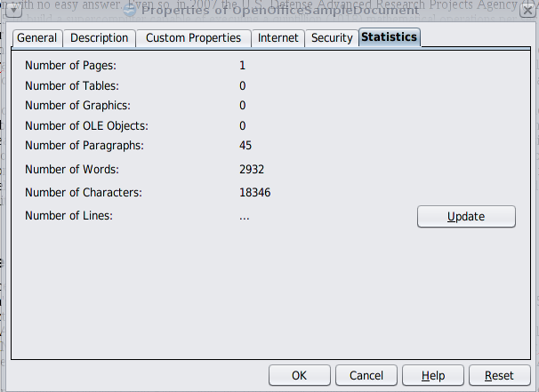Go to the Internet tab

[x=278, y=38]
